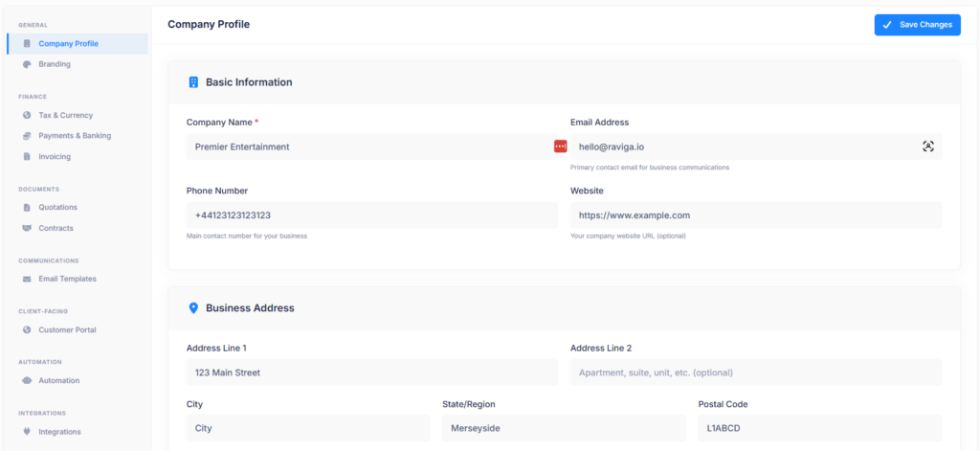The height and width of the screenshot is (451, 980).
Task: Click the Email Address input field
Action: coord(756,147)
